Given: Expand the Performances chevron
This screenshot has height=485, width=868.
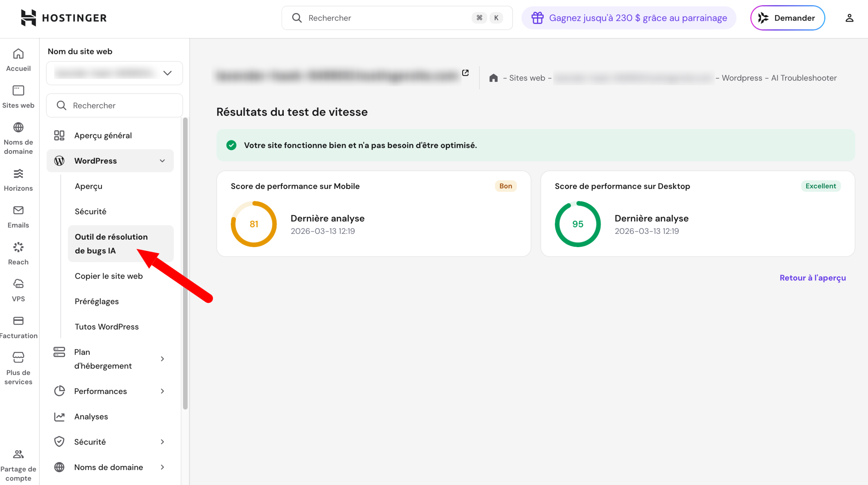Looking at the screenshot, I should click(162, 391).
